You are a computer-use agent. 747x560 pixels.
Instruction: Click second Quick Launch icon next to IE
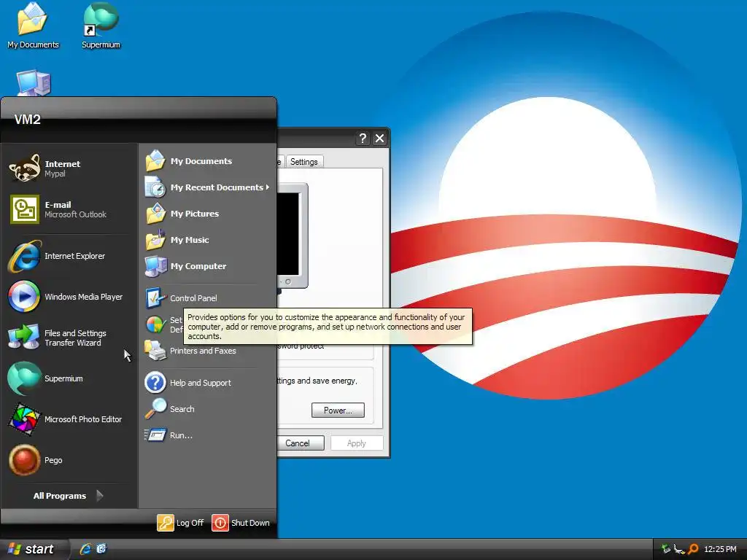pos(101,549)
